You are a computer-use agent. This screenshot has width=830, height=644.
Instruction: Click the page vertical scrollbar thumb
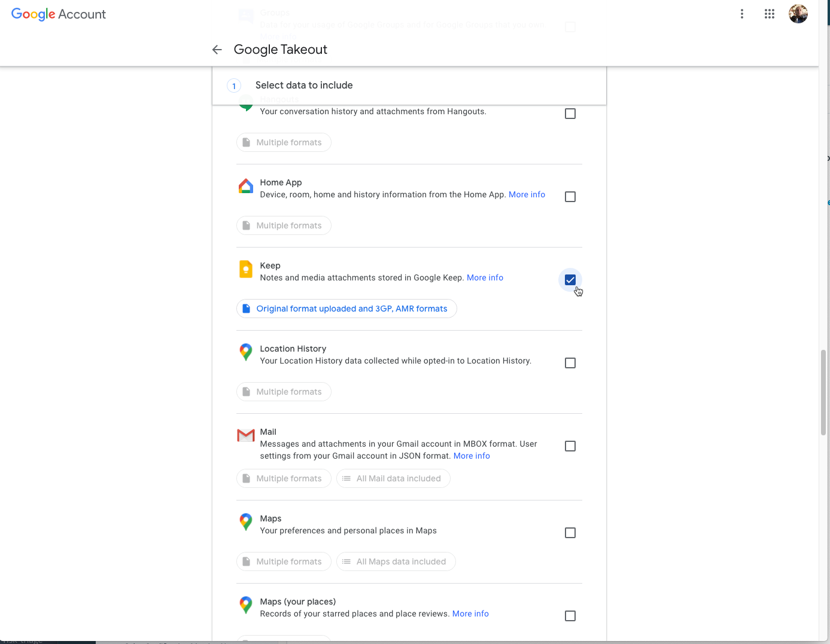click(x=823, y=392)
